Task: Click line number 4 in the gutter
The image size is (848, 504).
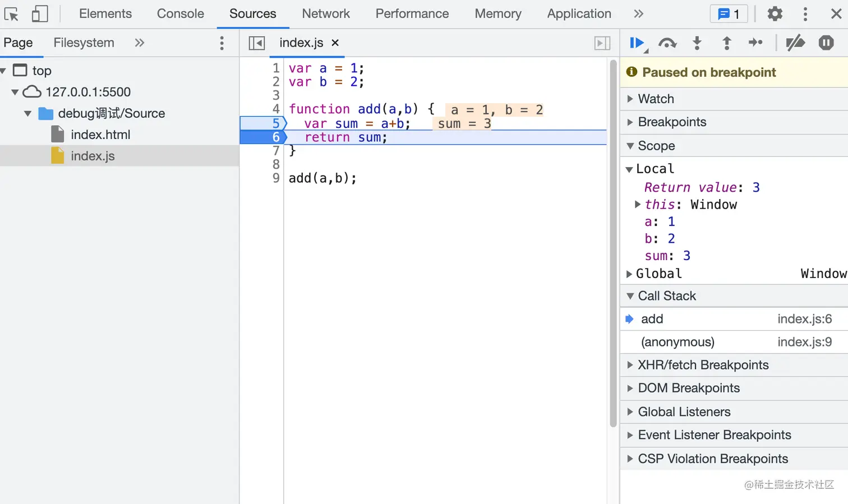Action: 276,109
